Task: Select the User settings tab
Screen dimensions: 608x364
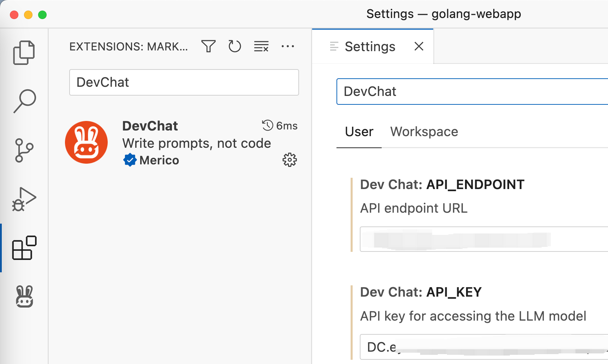Action: [x=359, y=132]
